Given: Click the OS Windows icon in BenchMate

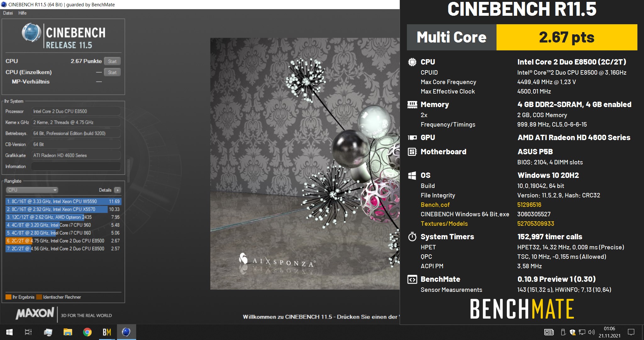Looking at the screenshot, I should pyautogui.click(x=412, y=175).
